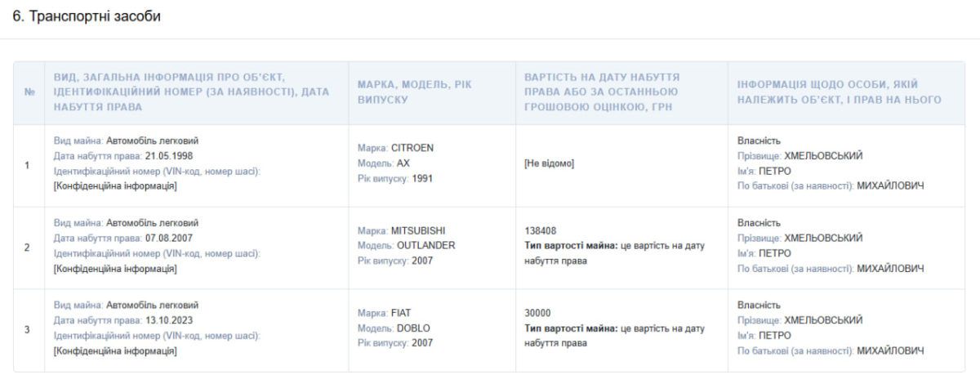
Task: Click the CITROEN brand text
Action: [413, 149]
